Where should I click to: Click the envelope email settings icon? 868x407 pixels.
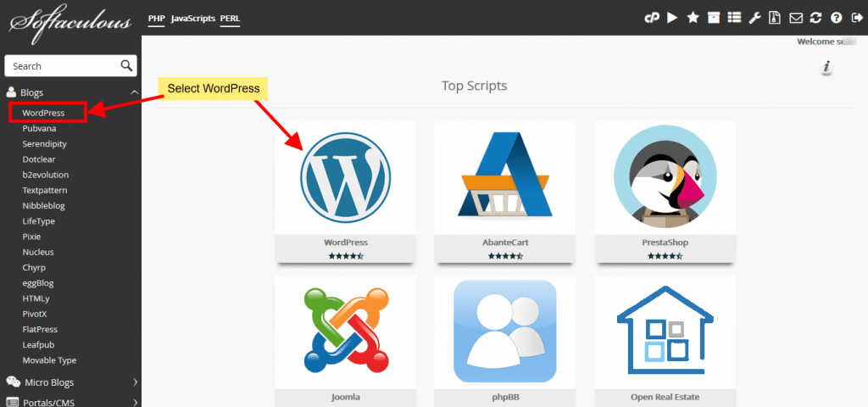click(795, 18)
